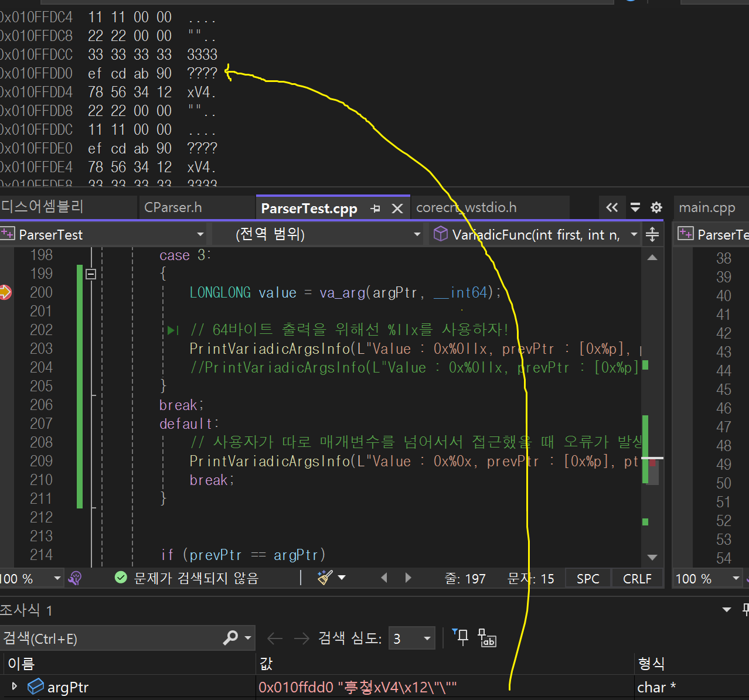Open the active files dropdown list
Screen dimensions: 749x700
[635, 207]
